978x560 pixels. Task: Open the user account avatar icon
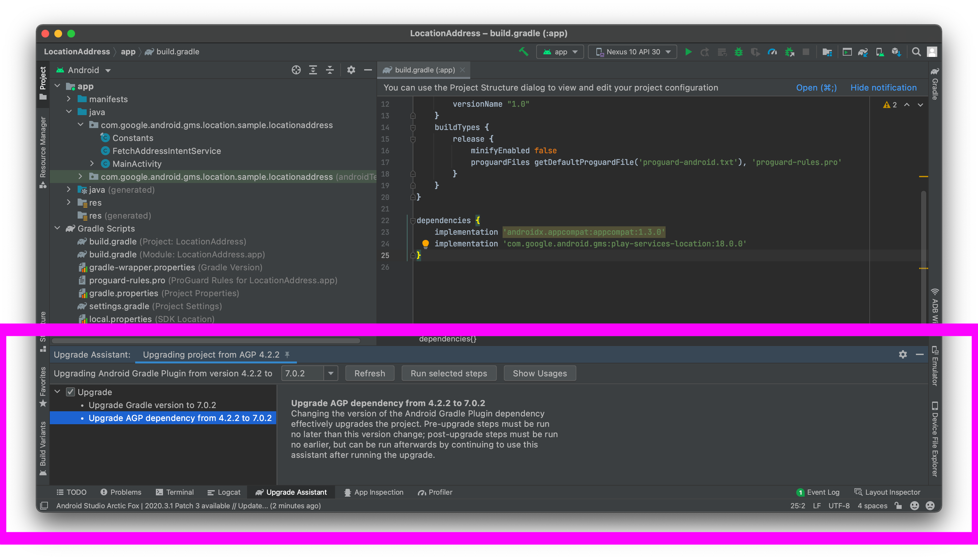932,51
